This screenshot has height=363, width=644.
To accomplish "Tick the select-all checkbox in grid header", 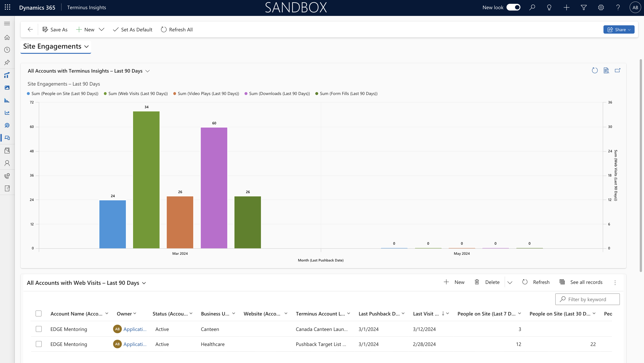I will tap(39, 313).
